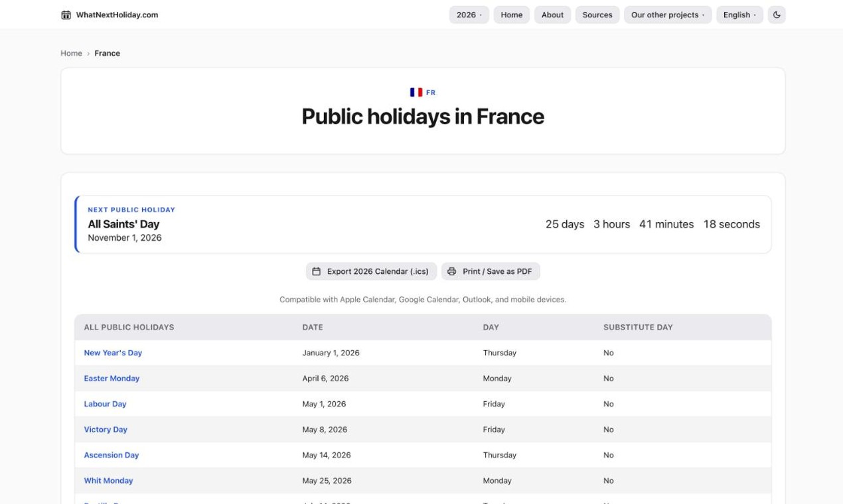The image size is (843, 504).
Task: Click the SUBSTITUTE DAY column header
Action: pos(638,327)
